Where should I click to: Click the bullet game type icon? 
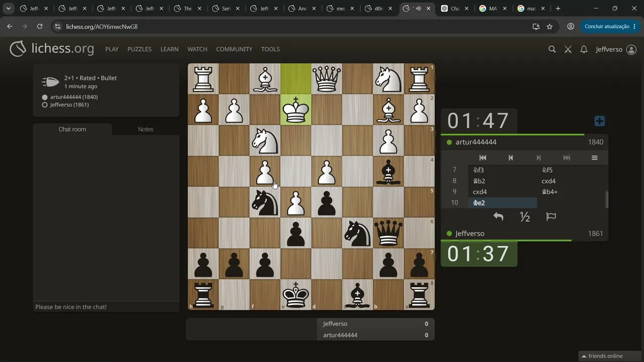(x=50, y=82)
